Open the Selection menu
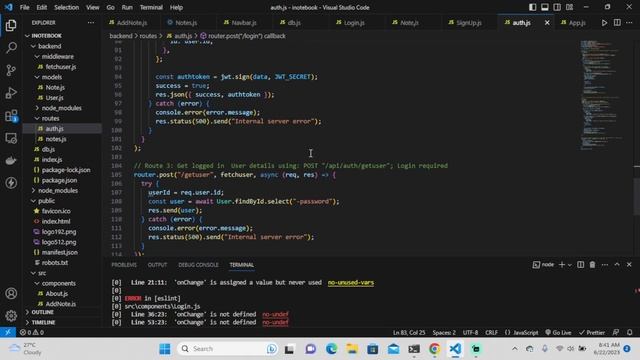Screen dimensions: 640x360 [x=67, y=7]
